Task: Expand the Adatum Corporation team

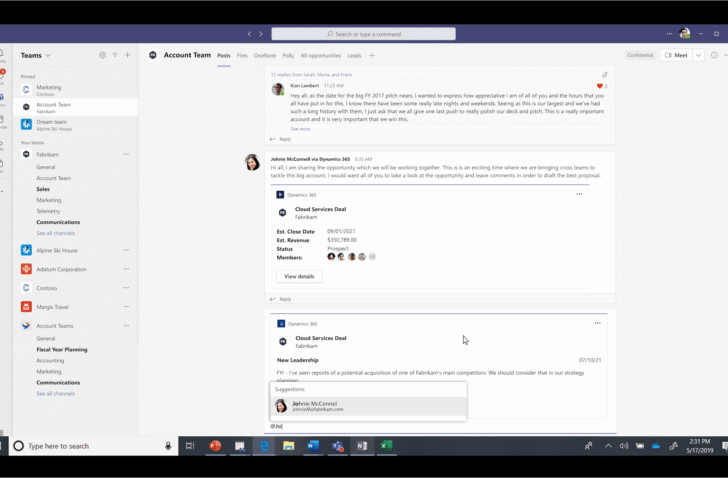Action: 61,269
